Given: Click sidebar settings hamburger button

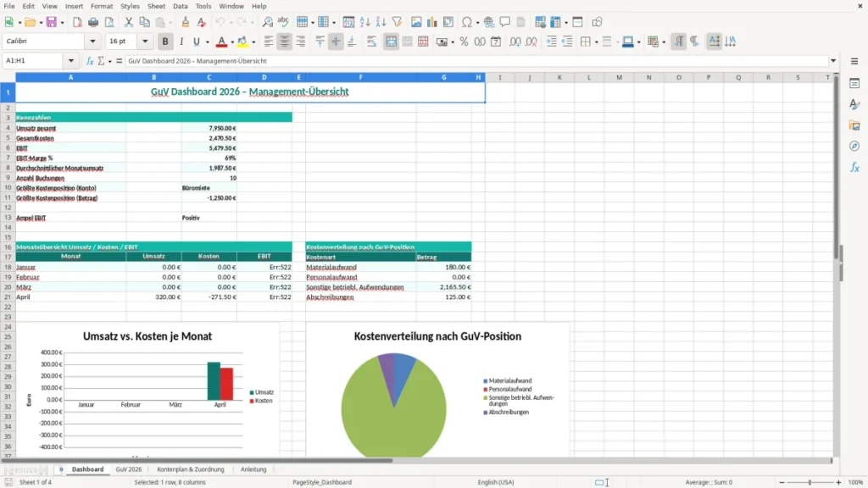Looking at the screenshot, I should 854,61.
